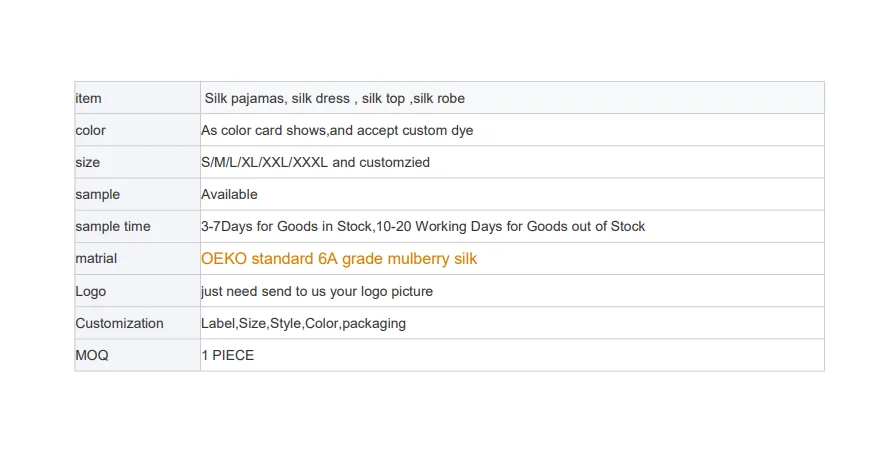Click 'just need send to us your logo picture'
This screenshot has width=894, height=460.
tap(317, 291)
